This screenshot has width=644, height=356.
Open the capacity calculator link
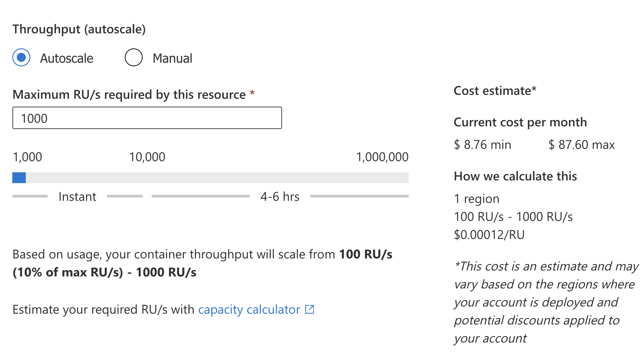249,309
